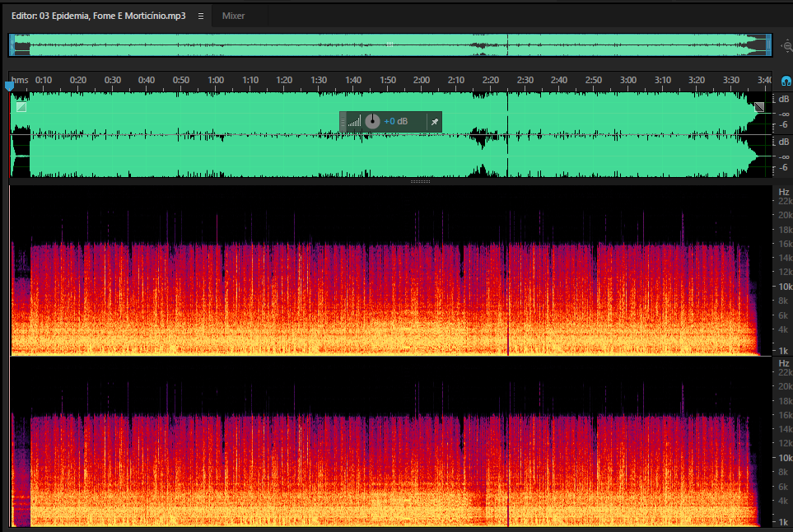The height and width of the screenshot is (532, 793).
Task: Click the 1:10 mark on the time ruler
Action: tap(250, 80)
